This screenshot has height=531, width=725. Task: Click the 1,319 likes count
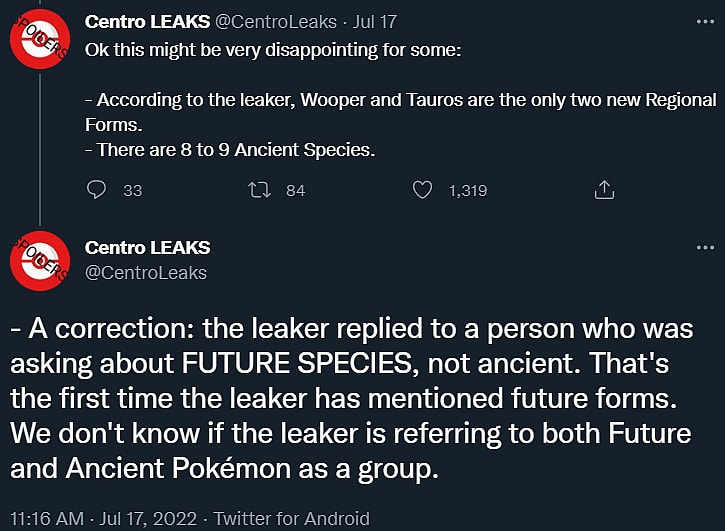click(x=468, y=190)
